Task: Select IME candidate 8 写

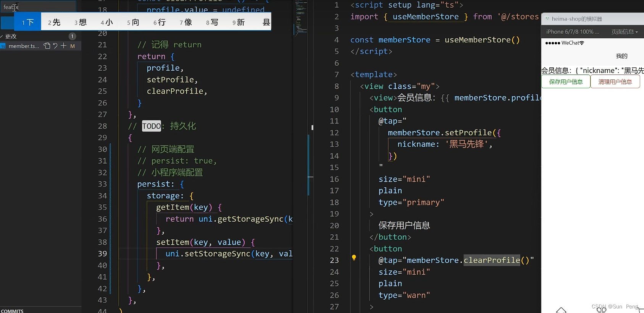Action: tap(212, 22)
